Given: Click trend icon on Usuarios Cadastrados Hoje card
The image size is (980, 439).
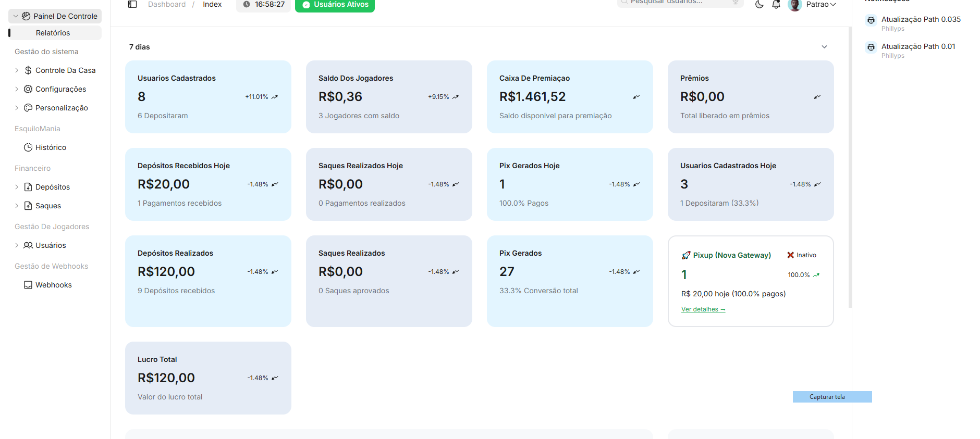Looking at the screenshot, I should click(817, 184).
